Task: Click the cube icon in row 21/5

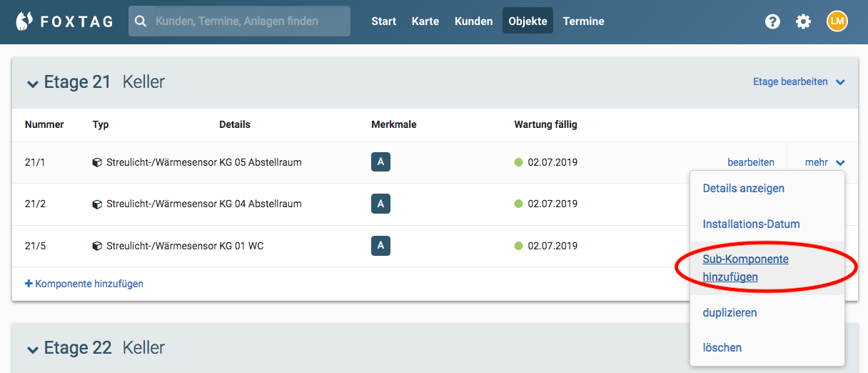Action: pyautogui.click(x=97, y=246)
